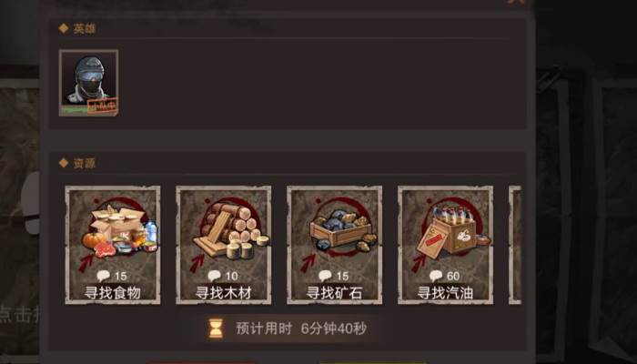
Task: Tap the speech bubble cost 15 on food card
Action: tap(113, 277)
